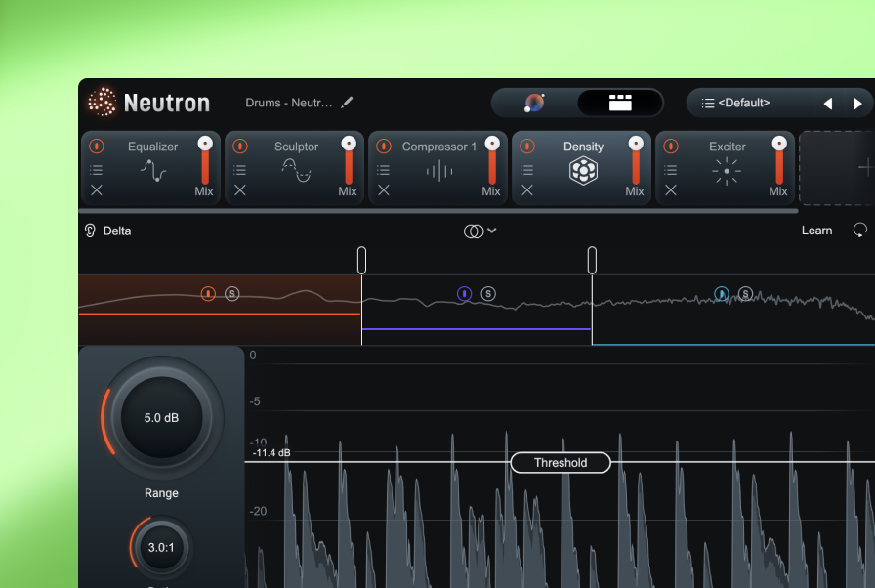
Task: Toggle the Compressor 1 power button
Action: pyautogui.click(x=384, y=147)
